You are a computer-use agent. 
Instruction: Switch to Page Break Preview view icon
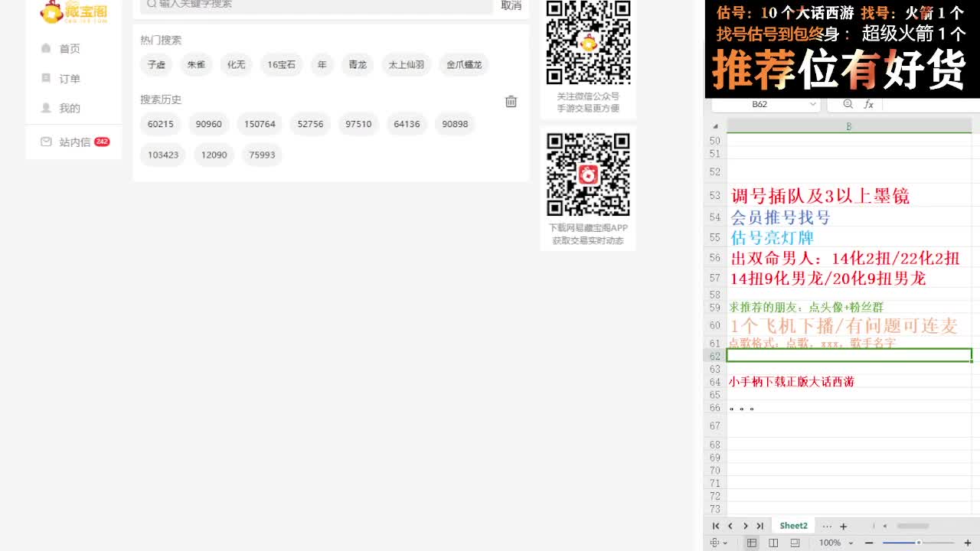click(x=795, y=542)
